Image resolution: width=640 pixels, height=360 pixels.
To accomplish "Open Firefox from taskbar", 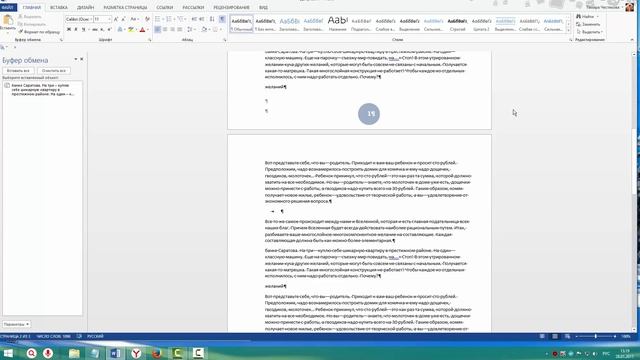I will pyautogui.click(x=157, y=353).
